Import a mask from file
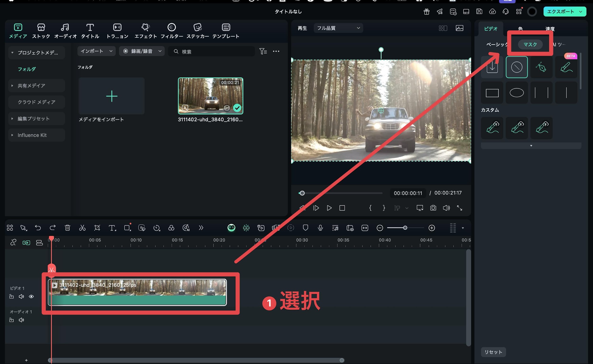593x364 pixels. 492,67
